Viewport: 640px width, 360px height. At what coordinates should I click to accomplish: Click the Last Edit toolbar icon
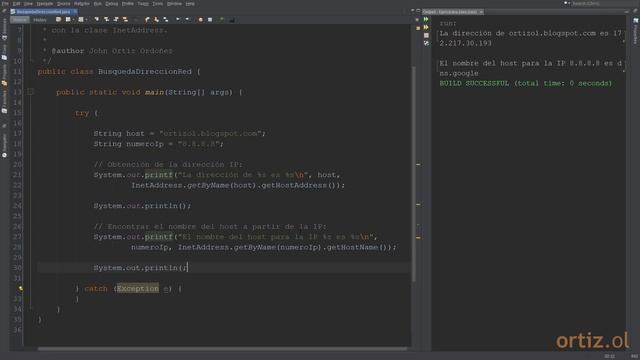[x=58, y=20]
